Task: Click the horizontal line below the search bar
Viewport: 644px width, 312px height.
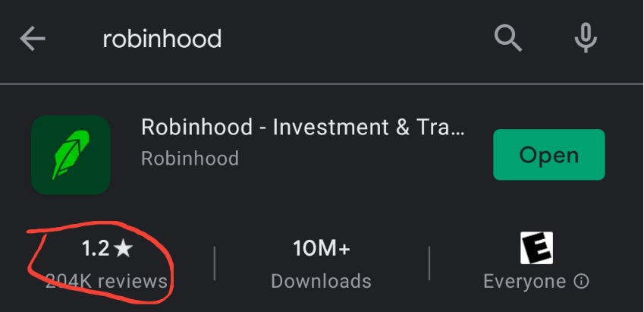Action: (322, 83)
